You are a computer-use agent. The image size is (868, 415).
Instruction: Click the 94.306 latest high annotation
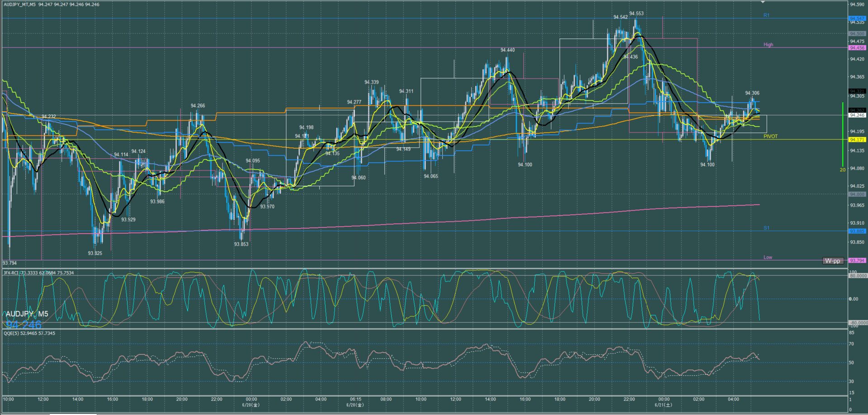pyautogui.click(x=753, y=93)
